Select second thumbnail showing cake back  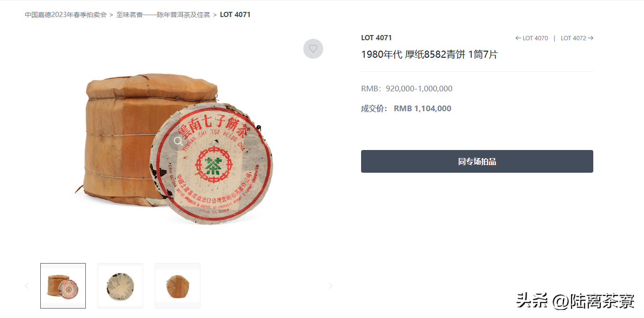(x=120, y=286)
